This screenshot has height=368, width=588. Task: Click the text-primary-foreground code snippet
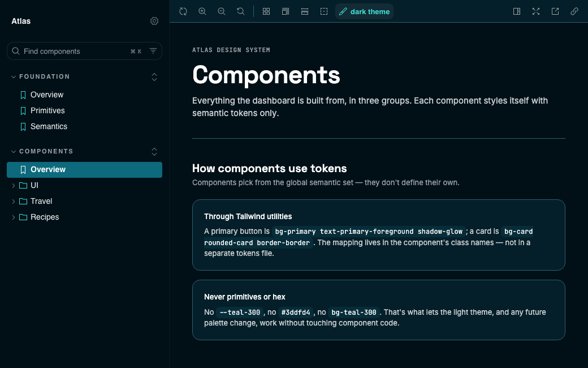click(x=366, y=232)
